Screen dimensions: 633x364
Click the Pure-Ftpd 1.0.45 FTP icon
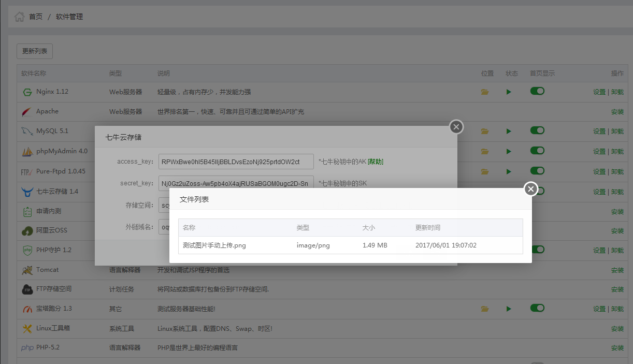tap(27, 172)
